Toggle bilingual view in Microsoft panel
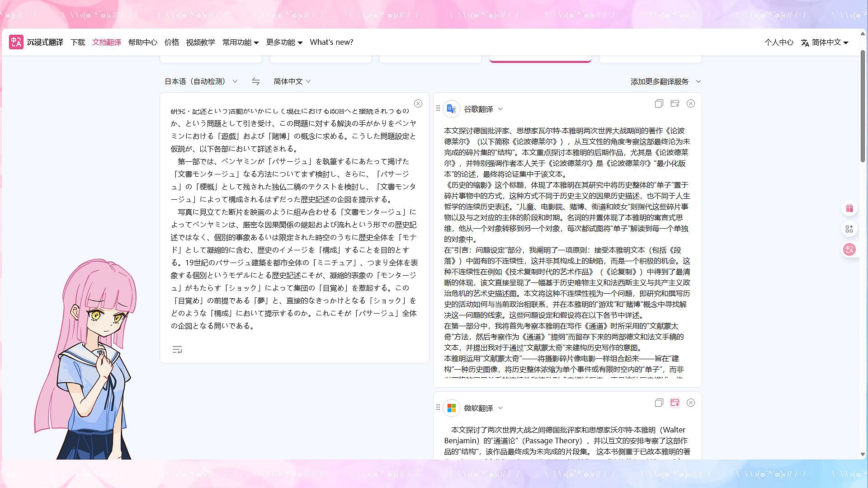The width and height of the screenshot is (868, 488). (675, 403)
